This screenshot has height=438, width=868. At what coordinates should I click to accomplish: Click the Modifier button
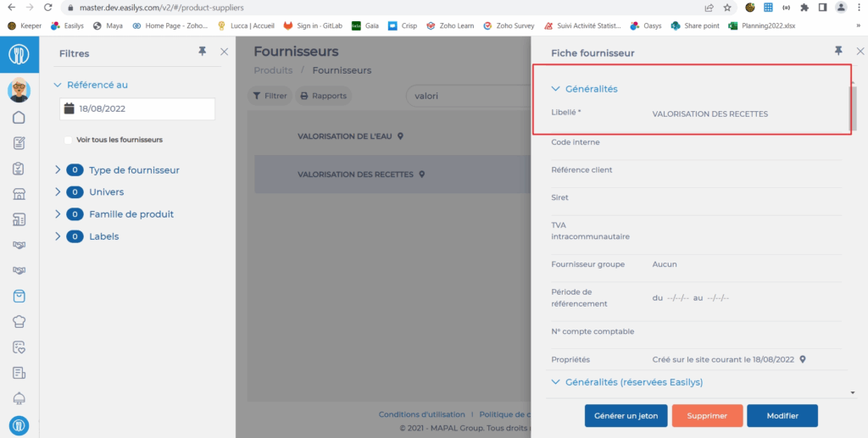point(782,416)
